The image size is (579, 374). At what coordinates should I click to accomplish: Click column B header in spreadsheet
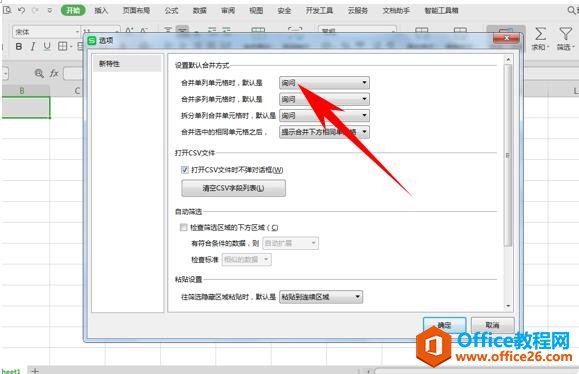(x=22, y=90)
